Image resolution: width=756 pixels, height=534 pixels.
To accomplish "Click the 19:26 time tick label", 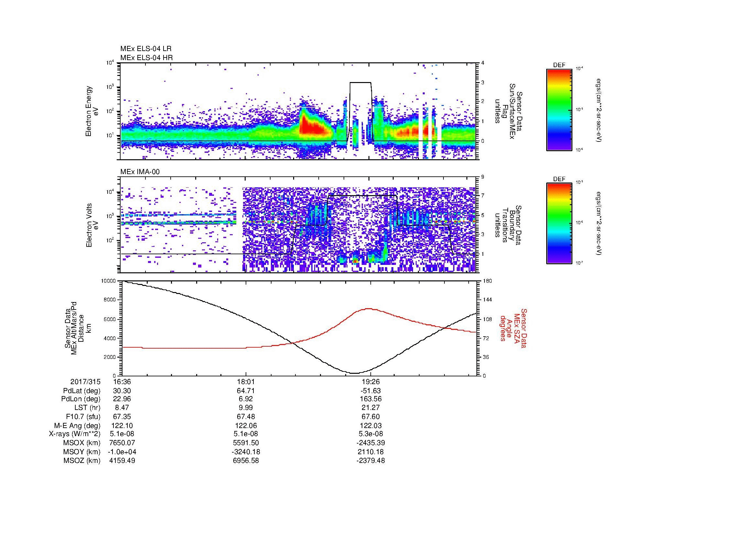I will [371, 382].
